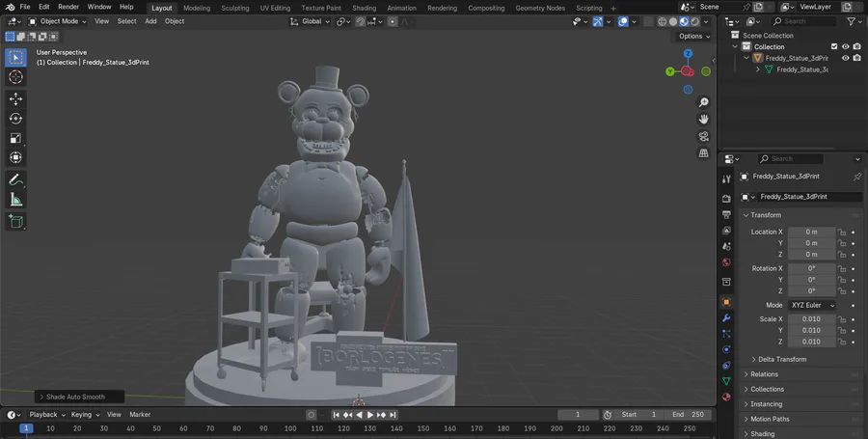Open the View Layer properties tab
The height and width of the screenshot is (439, 868).
coord(726,231)
